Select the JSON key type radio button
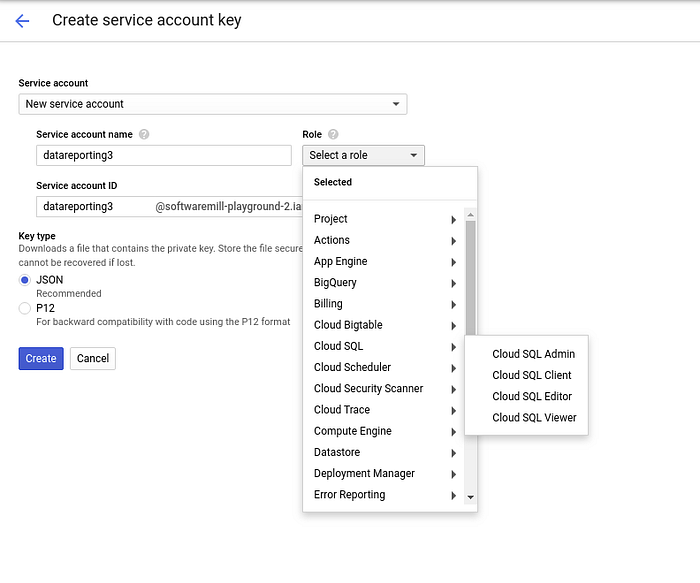 pos(25,280)
